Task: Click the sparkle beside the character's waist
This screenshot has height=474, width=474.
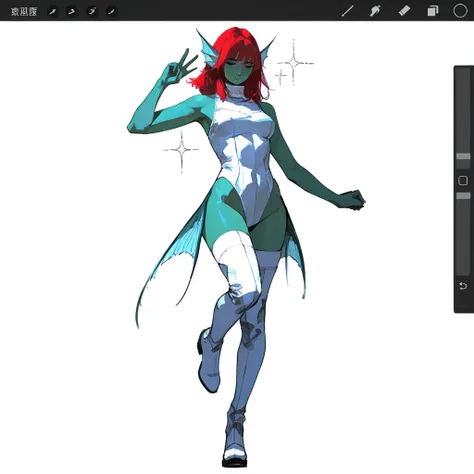Action: [x=182, y=150]
